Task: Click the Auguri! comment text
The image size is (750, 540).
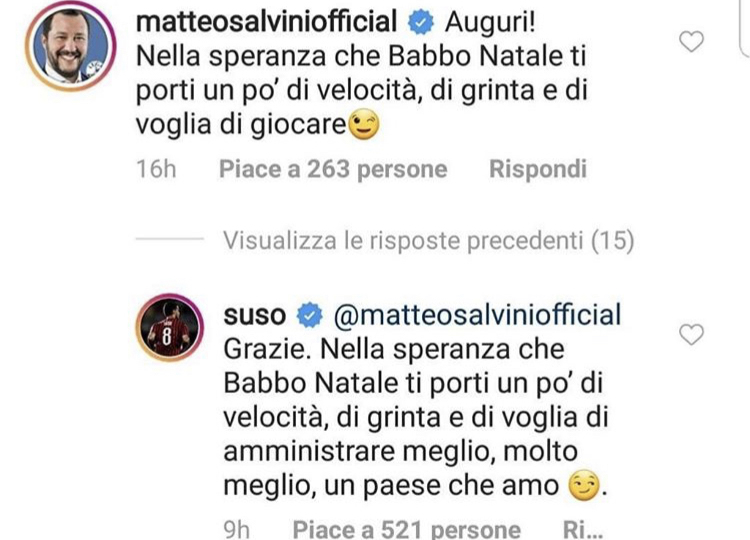Action: click(490, 22)
